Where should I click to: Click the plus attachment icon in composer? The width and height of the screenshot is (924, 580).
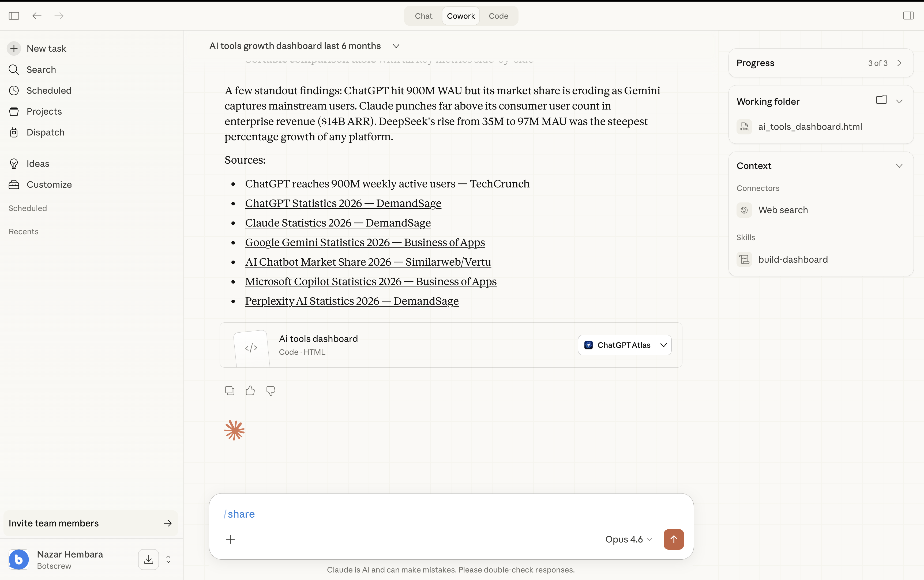pos(230,539)
